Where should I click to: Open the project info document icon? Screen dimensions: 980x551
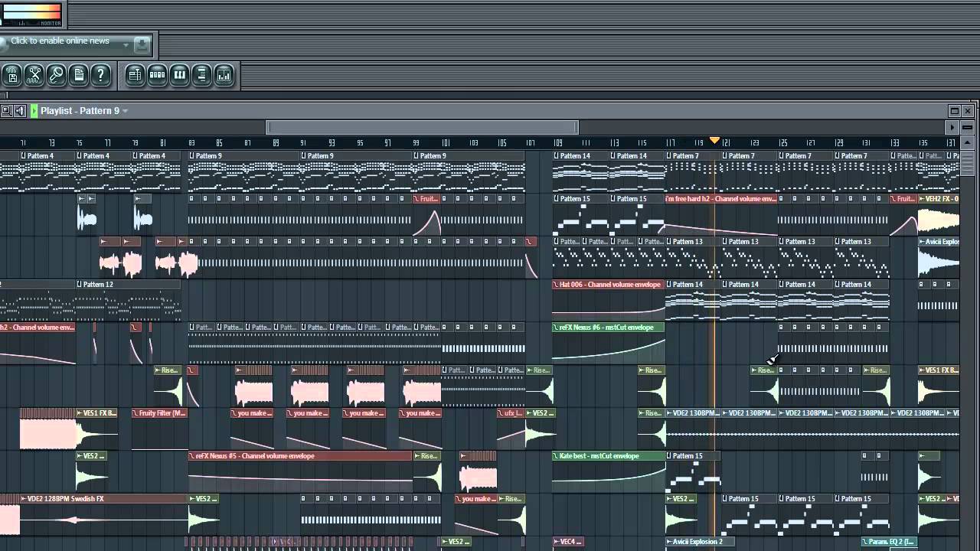coord(78,74)
